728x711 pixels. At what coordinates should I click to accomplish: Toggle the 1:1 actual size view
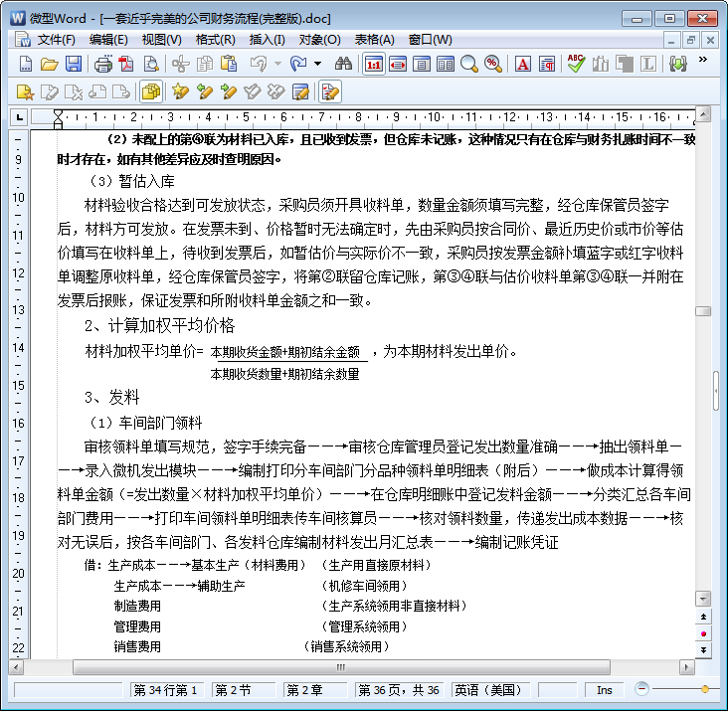click(374, 64)
